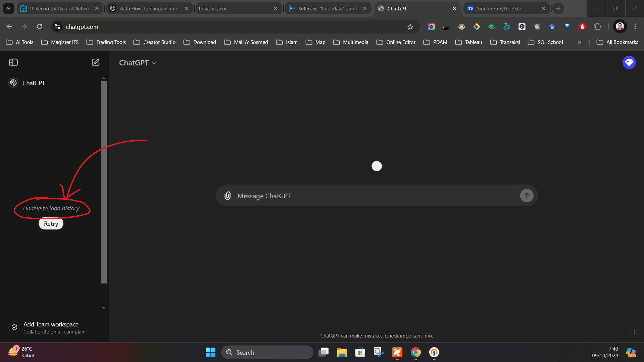Attach a file with paperclip icon
The image size is (644, 362).
click(x=228, y=196)
